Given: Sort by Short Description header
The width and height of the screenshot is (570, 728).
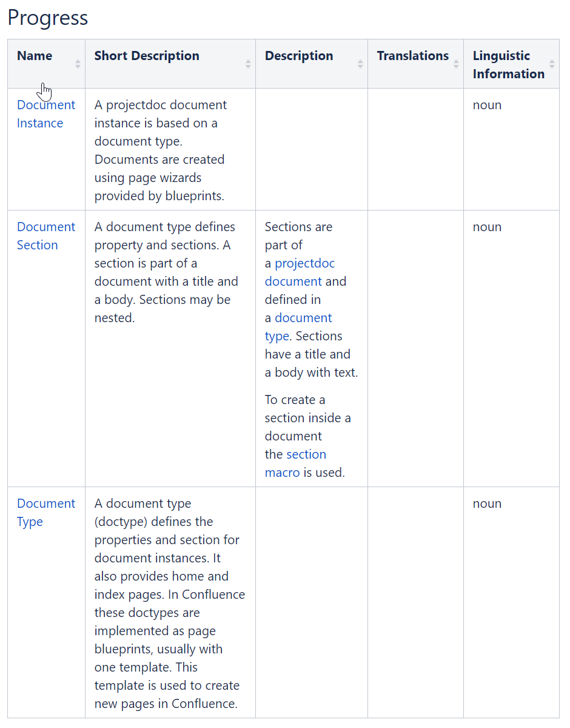Looking at the screenshot, I should click(147, 56).
